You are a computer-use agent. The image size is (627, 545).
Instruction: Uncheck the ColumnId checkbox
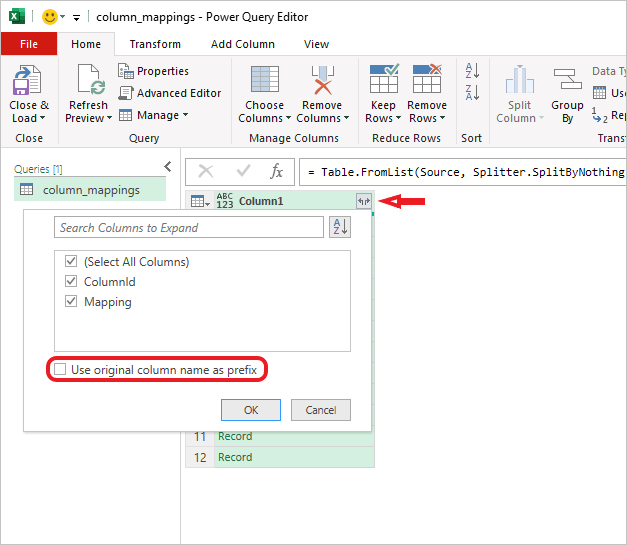(71, 281)
